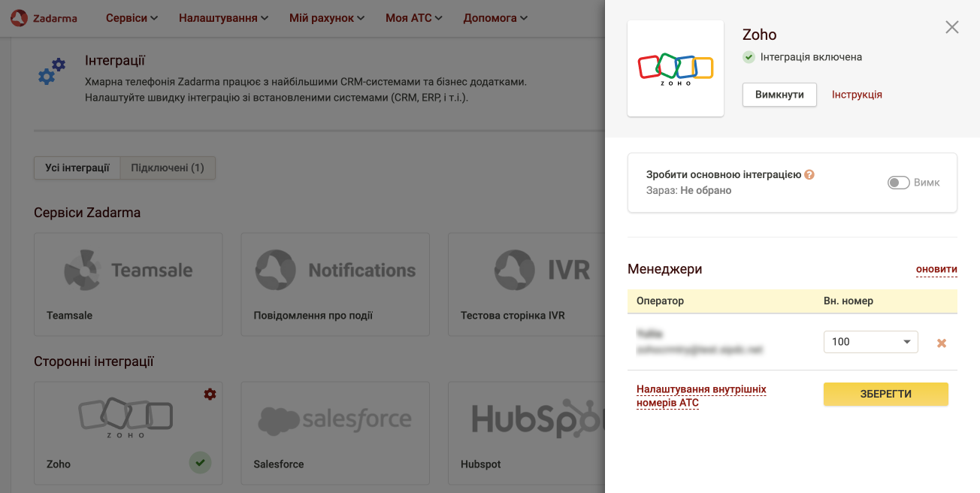
Task: Open the Zoho integration settings gear
Action: [210, 394]
